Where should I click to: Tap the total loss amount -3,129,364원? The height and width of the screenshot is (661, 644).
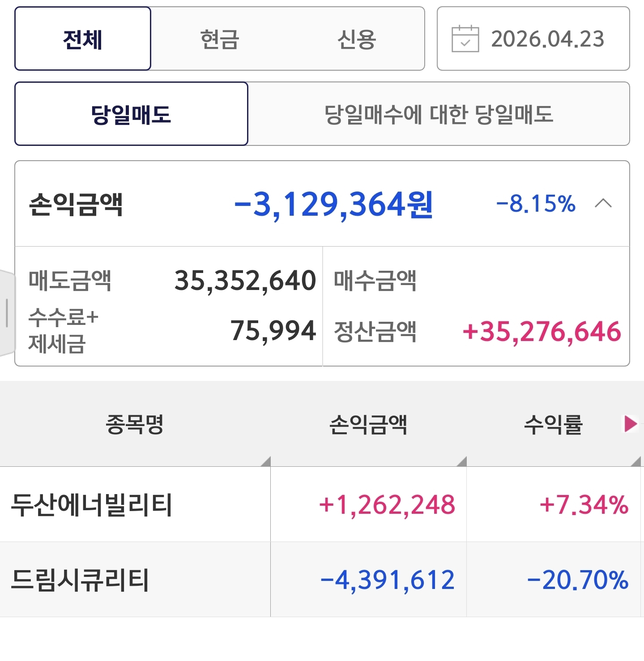(333, 205)
